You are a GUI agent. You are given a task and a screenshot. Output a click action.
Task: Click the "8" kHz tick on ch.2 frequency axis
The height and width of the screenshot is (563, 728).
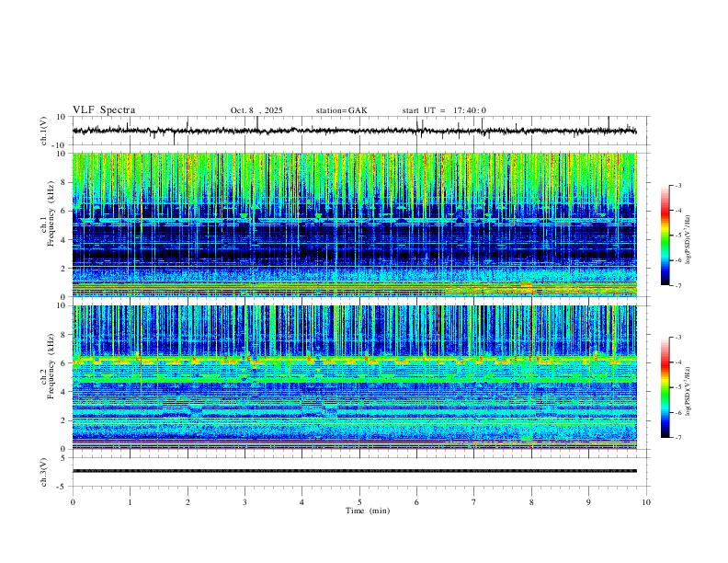tap(63, 335)
